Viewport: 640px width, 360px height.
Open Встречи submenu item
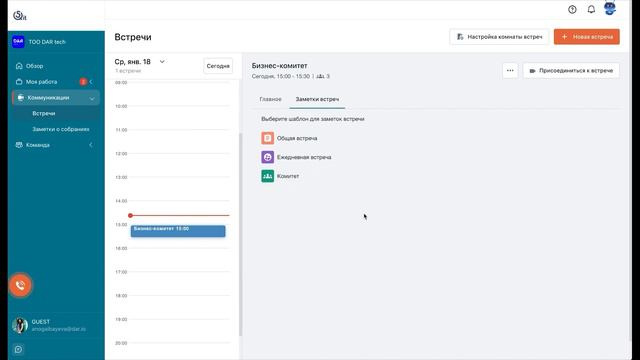(x=44, y=113)
